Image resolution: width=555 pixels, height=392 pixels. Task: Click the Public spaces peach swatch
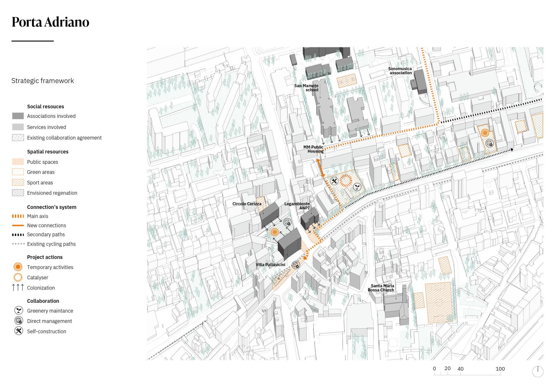(x=18, y=162)
